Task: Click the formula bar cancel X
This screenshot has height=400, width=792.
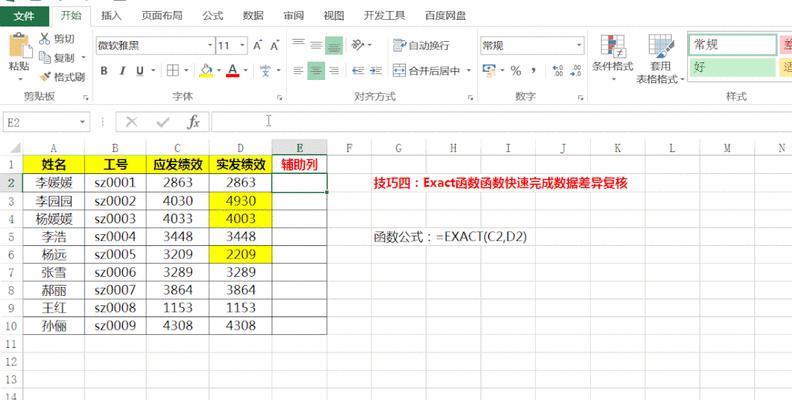Action: [131, 122]
